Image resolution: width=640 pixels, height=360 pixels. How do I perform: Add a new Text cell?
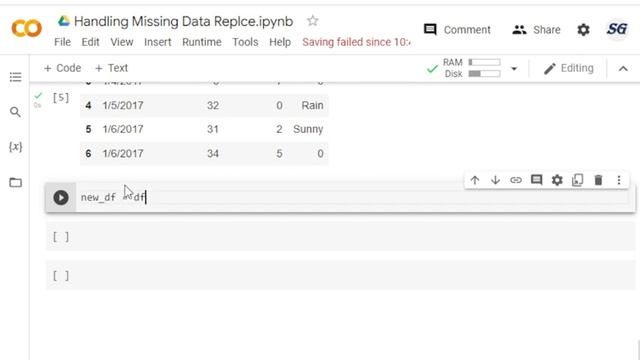[111, 68]
